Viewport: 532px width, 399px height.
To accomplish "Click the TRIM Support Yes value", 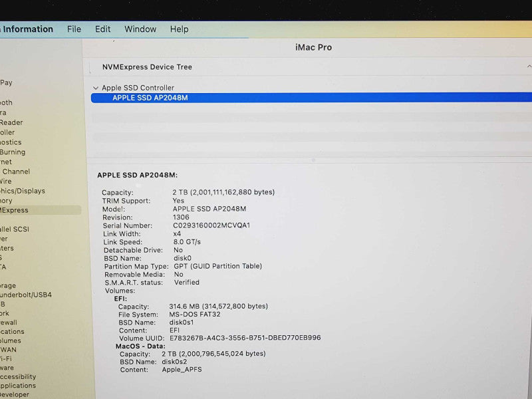I will click(x=178, y=201).
